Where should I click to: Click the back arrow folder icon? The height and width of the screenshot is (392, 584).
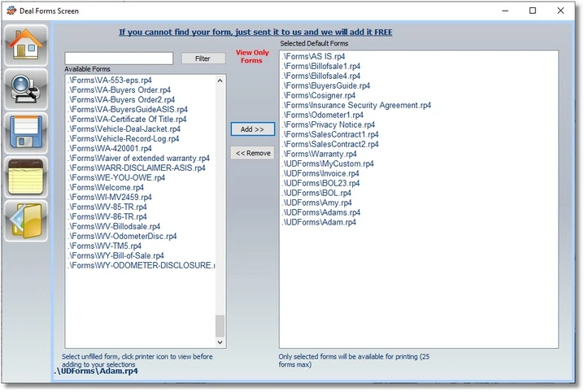tap(26, 220)
